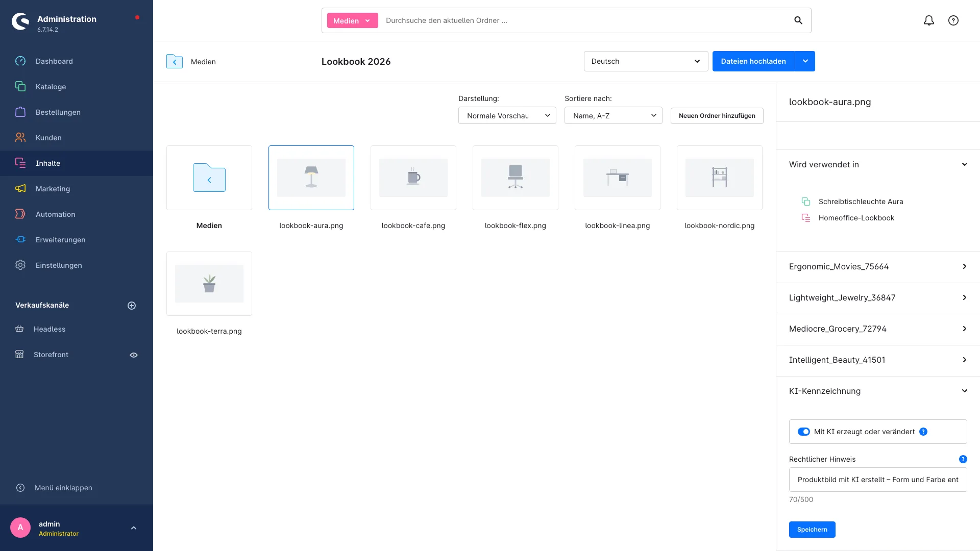Viewport: 980px width, 551px height.
Task: Expand Ergonomic_Movies_75664 section
Action: tap(878, 267)
